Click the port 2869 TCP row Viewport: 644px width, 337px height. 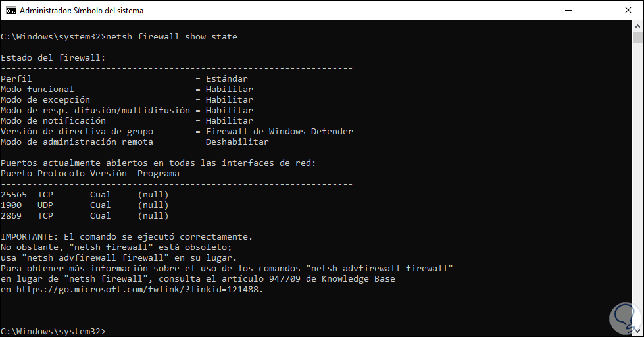(x=84, y=216)
